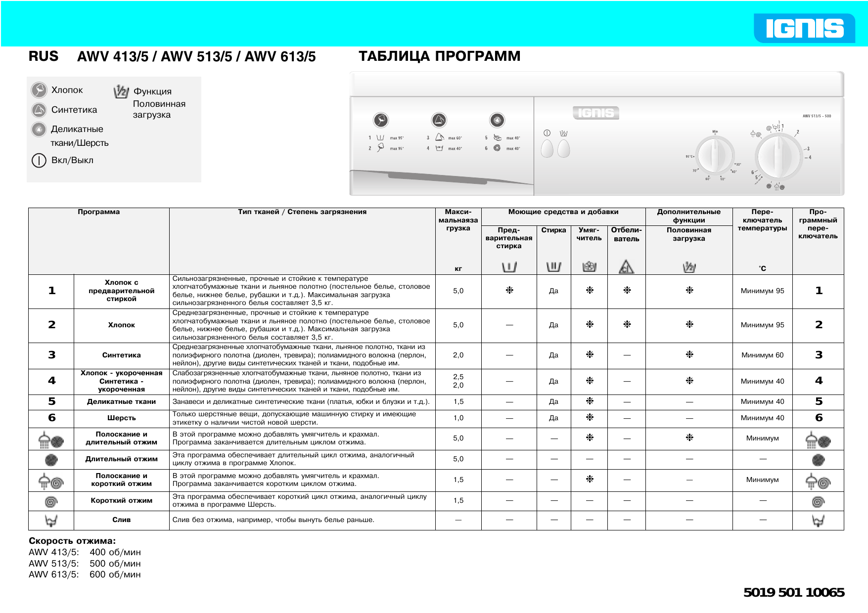Click the 'ТАБЛИЦА ПРОГРАММ' title
Image resolution: width=868 pixels, height=613 pixels.
[439, 56]
